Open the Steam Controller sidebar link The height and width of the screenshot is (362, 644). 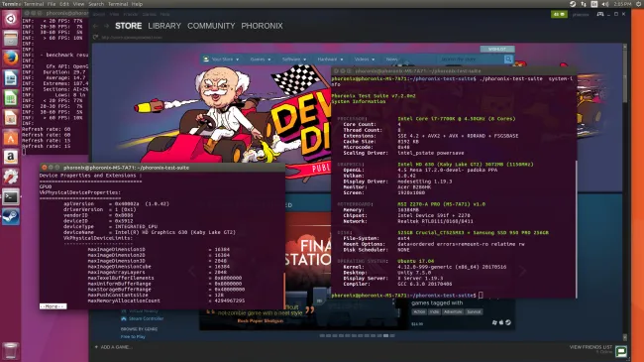click(x=142, y=318)
